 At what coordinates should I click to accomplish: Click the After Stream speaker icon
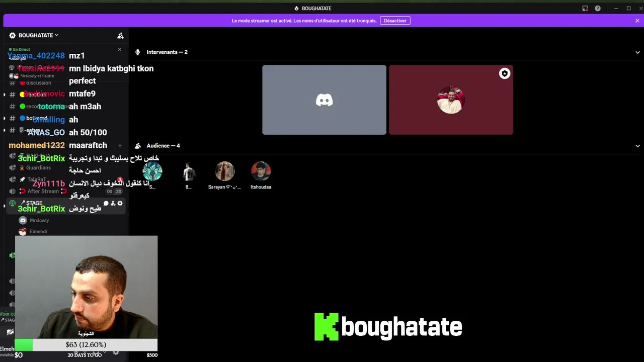click(x=12, y=191)
